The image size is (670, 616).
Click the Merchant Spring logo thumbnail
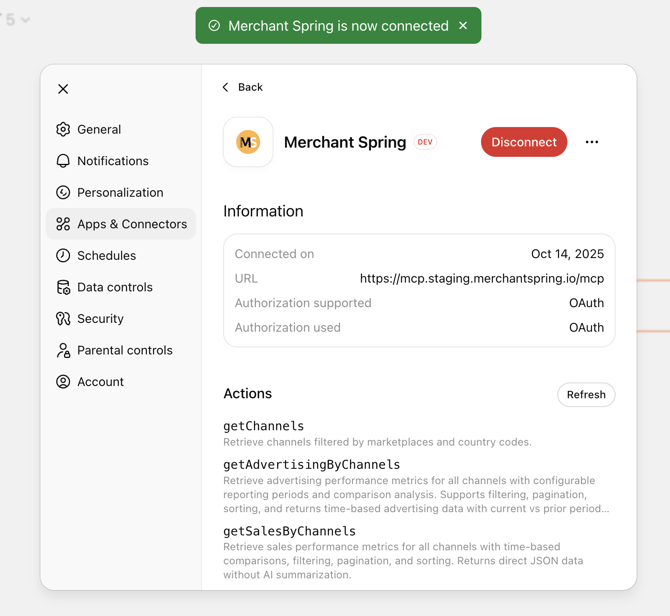pyautogui.click(x=248, y=142)
